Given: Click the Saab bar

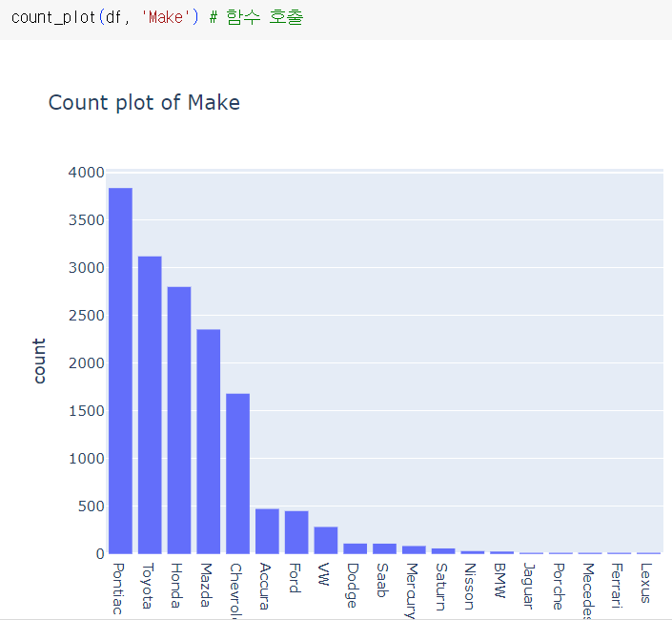Looking at the screenshot, I should 384,548.
